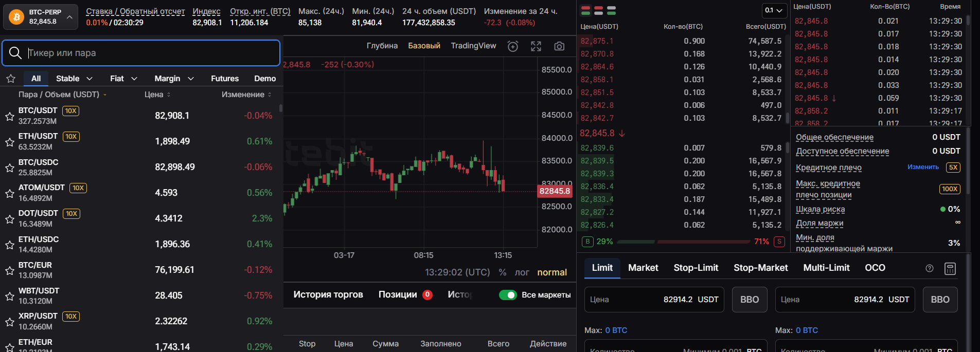This screenshot has height=352, width=980.
Task: Focus the Тикер или пара search field
Action: 141,53
